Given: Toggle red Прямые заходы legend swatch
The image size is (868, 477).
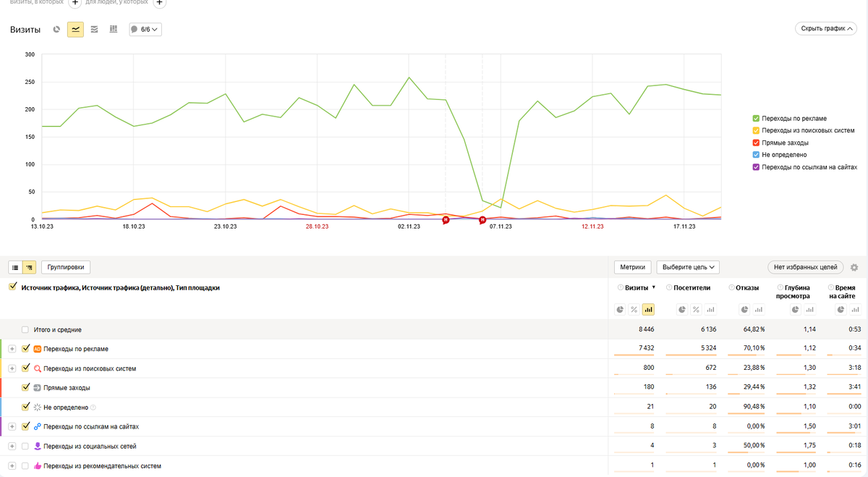Looking at the screenshot, I should click(x=756, y=143).
